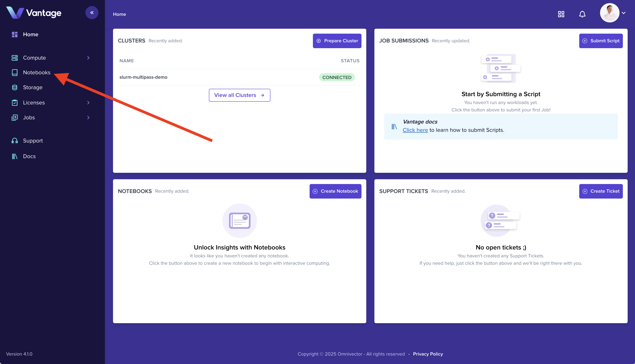This screenshot has width=635, height=364.
Task: Click the Support headset icon
Action: coord(15,141)
